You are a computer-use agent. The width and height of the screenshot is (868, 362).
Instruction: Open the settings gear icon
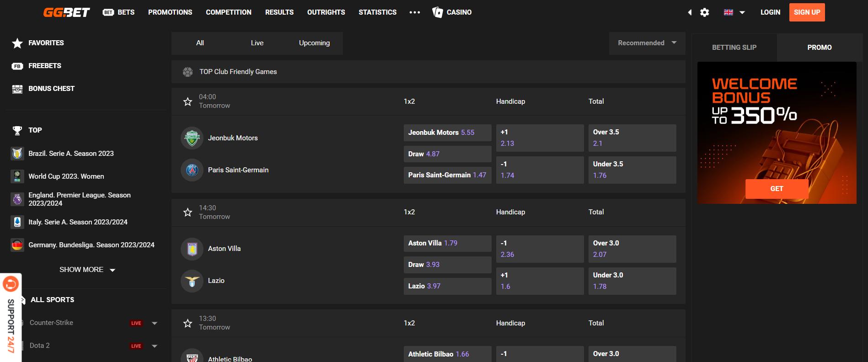[x=705, y=12]
